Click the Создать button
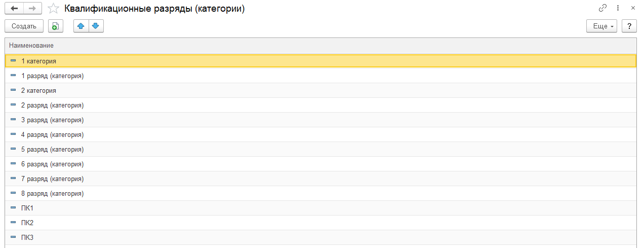Image resolution: width=644 pixels, height=248 pixels. (x=24, y=26)
